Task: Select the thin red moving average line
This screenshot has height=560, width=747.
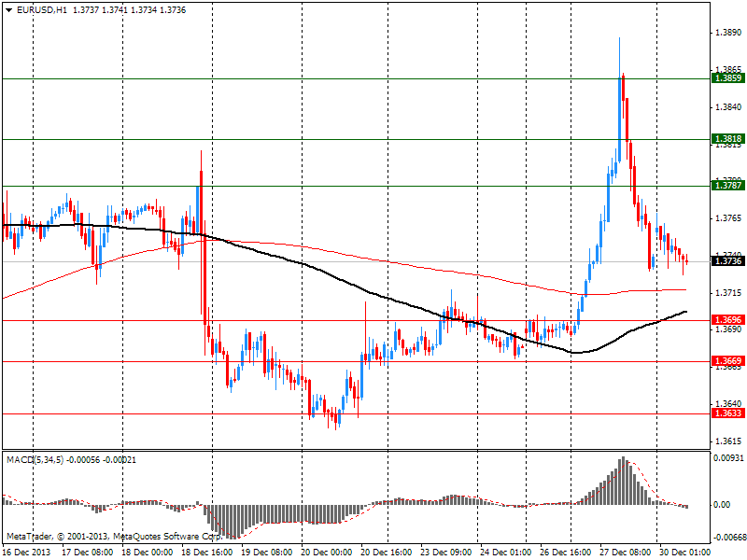Action: tap(343, 255)
